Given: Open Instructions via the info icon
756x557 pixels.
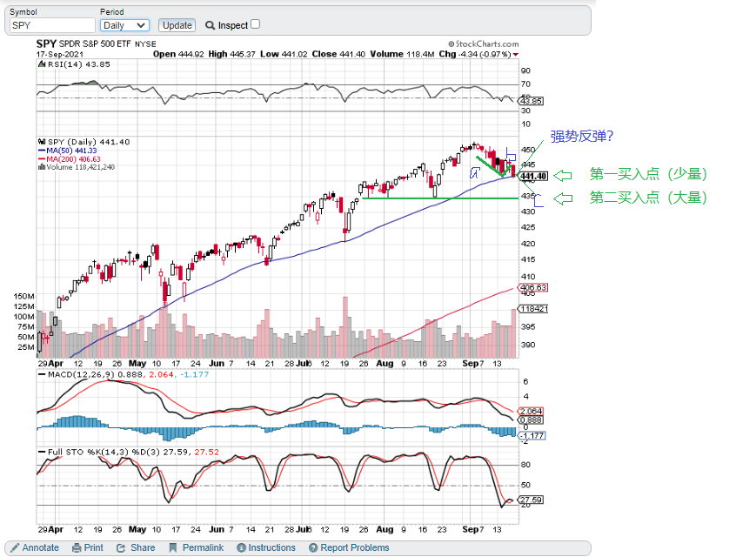Looking at the screenshot, I should pos(241,547).
